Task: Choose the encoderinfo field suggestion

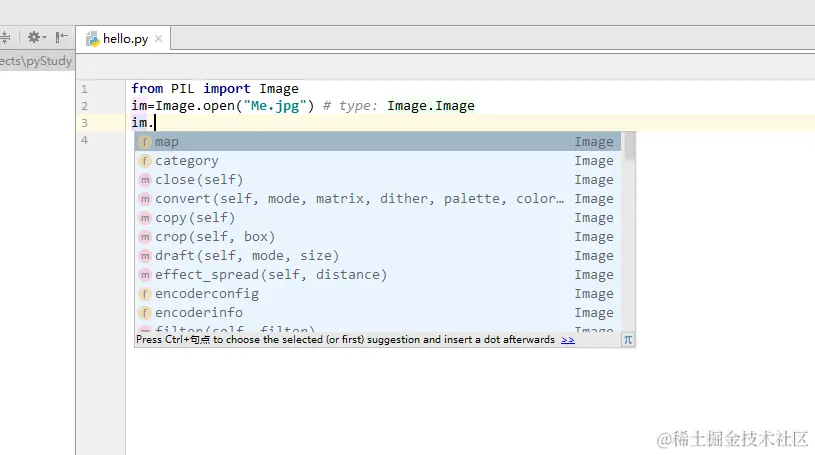Action: click(x=378, y=313)
